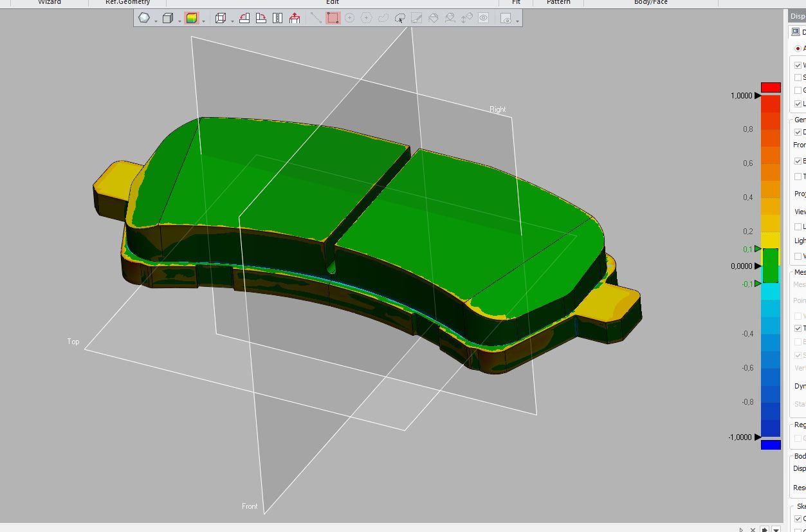This screenshot has height=532, width=806.
Task: Toggle the first checkbox in Display panel
Action: click(798, 65)
